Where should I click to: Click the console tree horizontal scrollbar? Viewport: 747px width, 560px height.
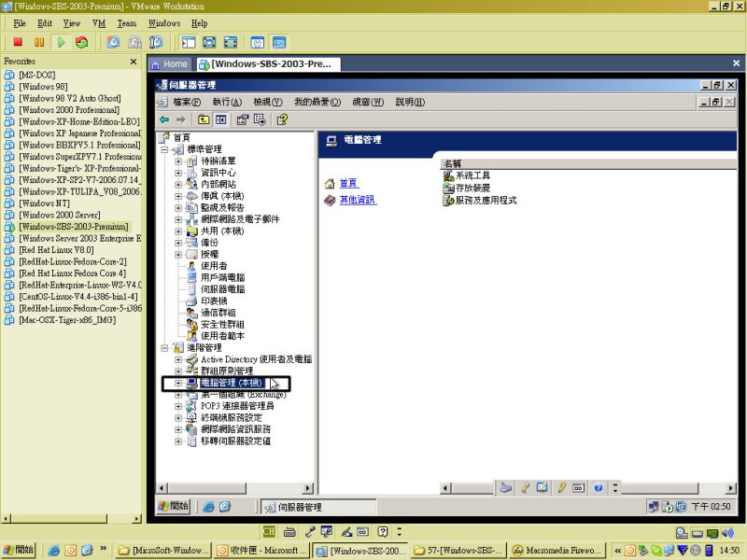click(x=235, y=488)
